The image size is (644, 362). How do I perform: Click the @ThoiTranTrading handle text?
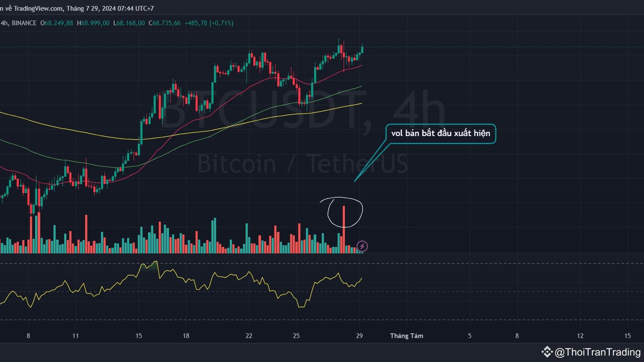(597, 352)
